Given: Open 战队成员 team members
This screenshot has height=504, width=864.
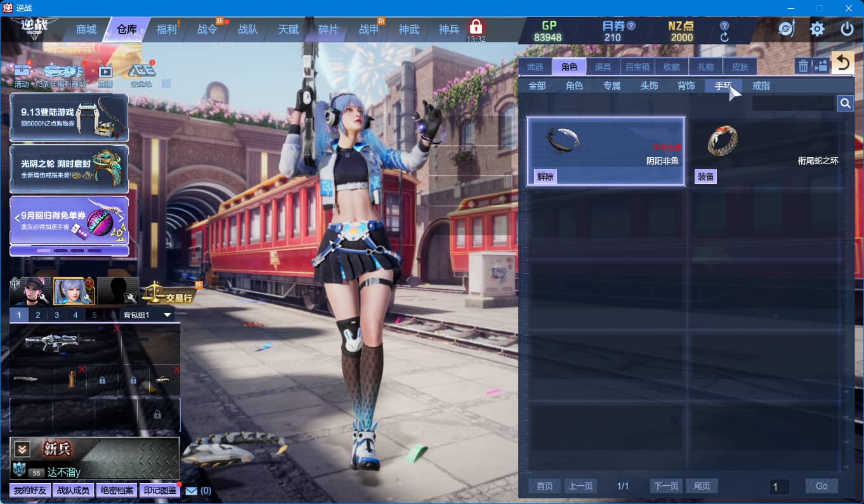Looking at the screenshot, I should 74,490.
